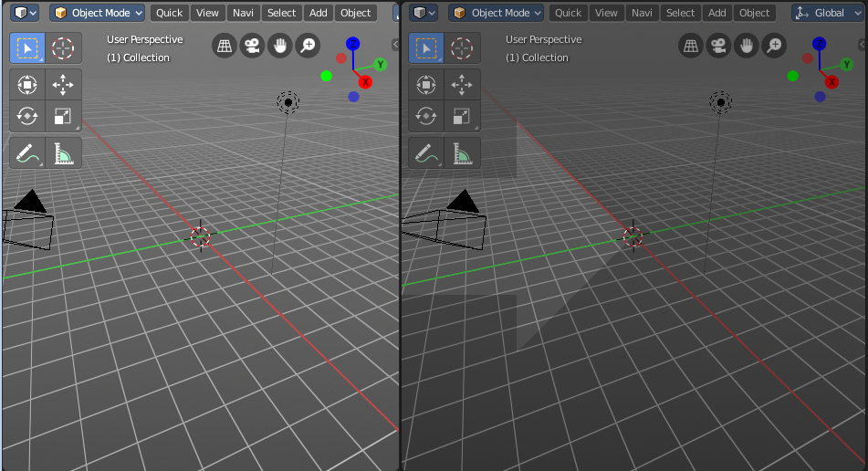Select the light object in right viewport
Image resolution: width=868 pixels, height=471 pixels.
coord(721,102)
